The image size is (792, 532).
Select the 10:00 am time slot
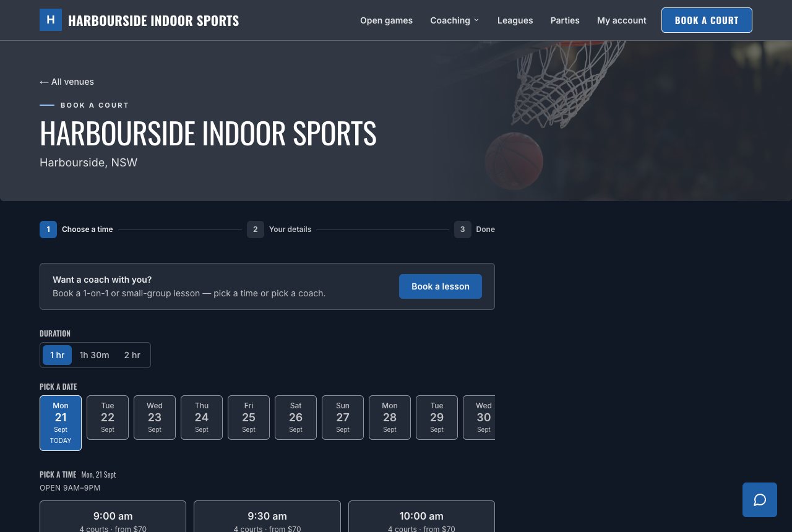pos(421,517)
